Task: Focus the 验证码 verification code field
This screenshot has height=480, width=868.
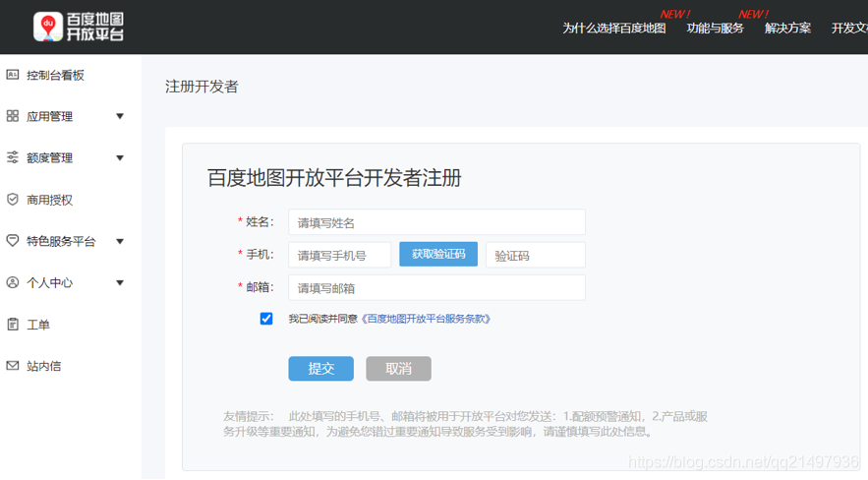Action: click(x=536, y=255)
